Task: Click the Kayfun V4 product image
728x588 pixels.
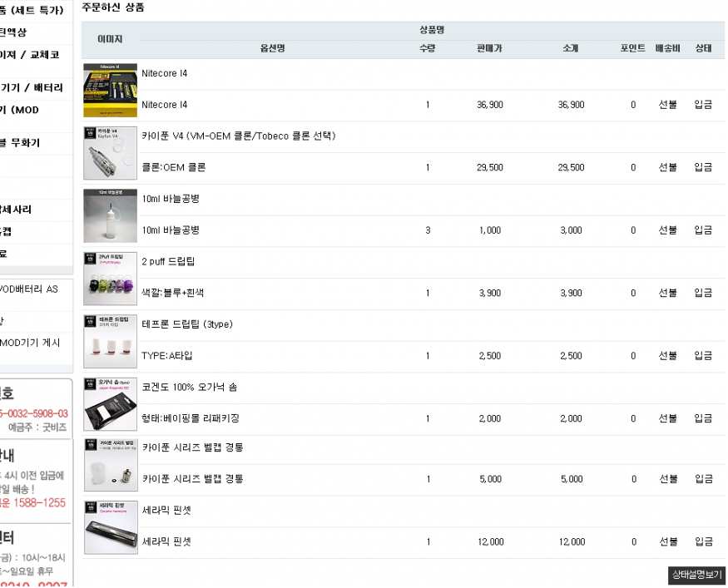Action: pos(111,152)
